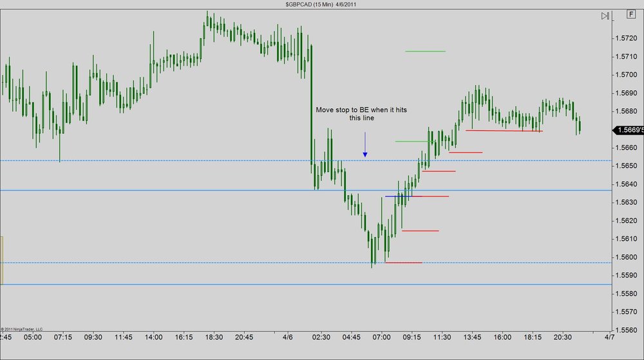Click the 1.5680 price axis label

coord(626,111)
